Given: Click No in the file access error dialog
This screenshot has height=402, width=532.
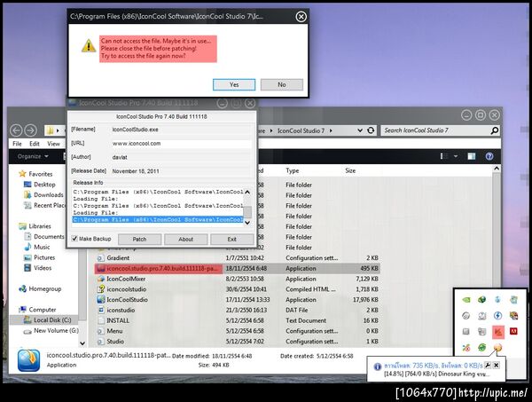Looking at the screenshot, I should [282, 84].
